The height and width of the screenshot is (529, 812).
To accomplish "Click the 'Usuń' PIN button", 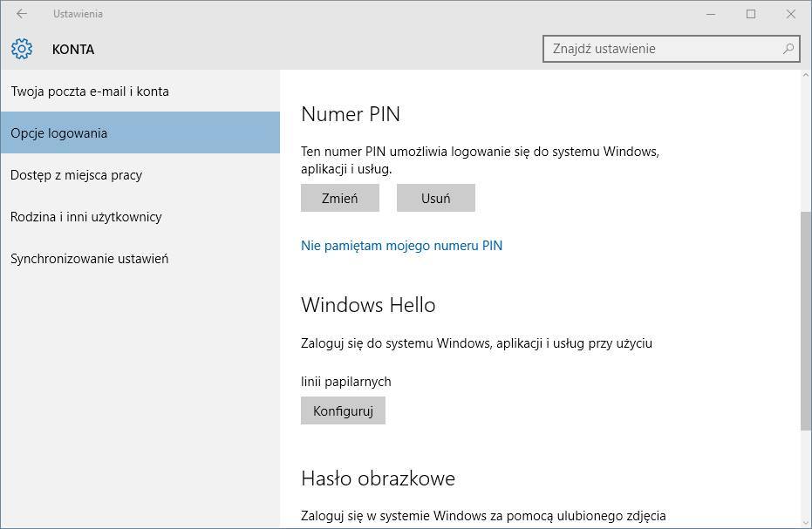I will (435, 198).
